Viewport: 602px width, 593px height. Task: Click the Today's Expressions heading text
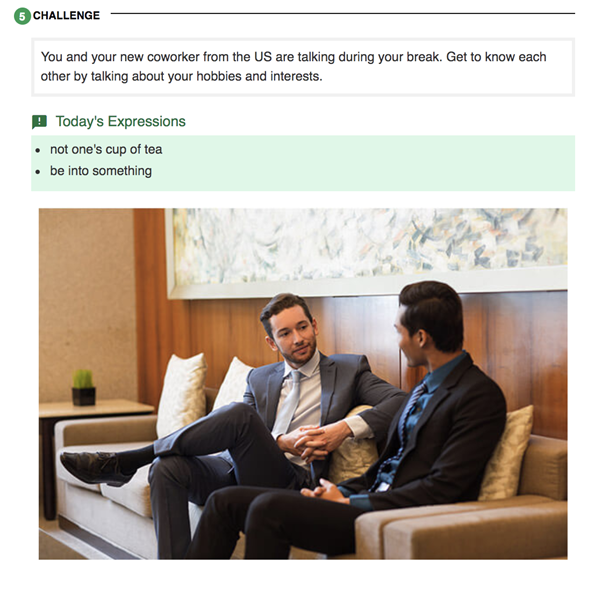[121, 121]
